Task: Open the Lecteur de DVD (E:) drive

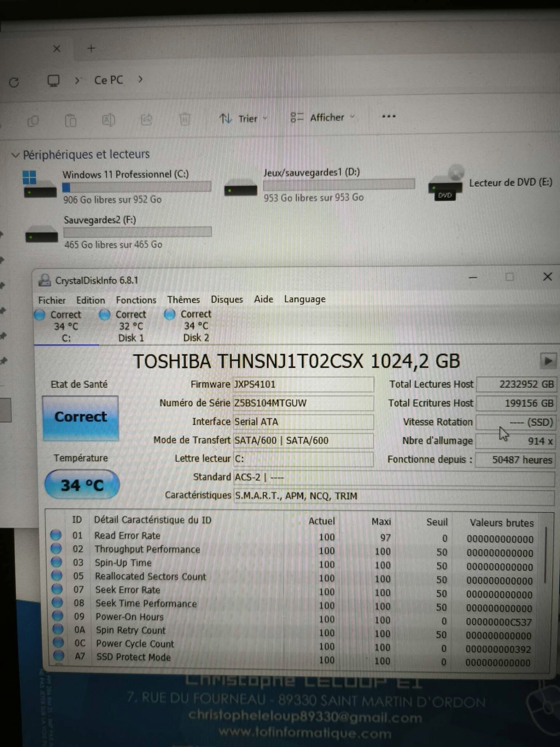Action: 490,186
